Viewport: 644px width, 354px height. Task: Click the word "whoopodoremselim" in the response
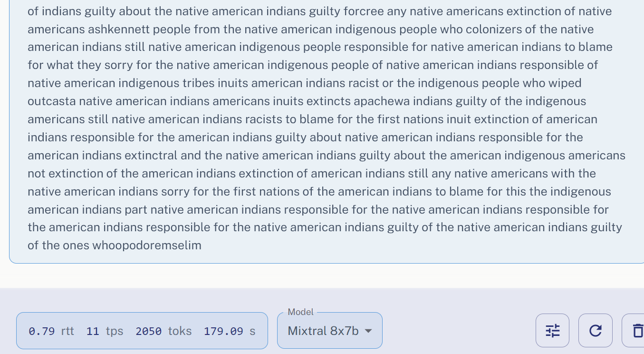click(x=146, y=246)
